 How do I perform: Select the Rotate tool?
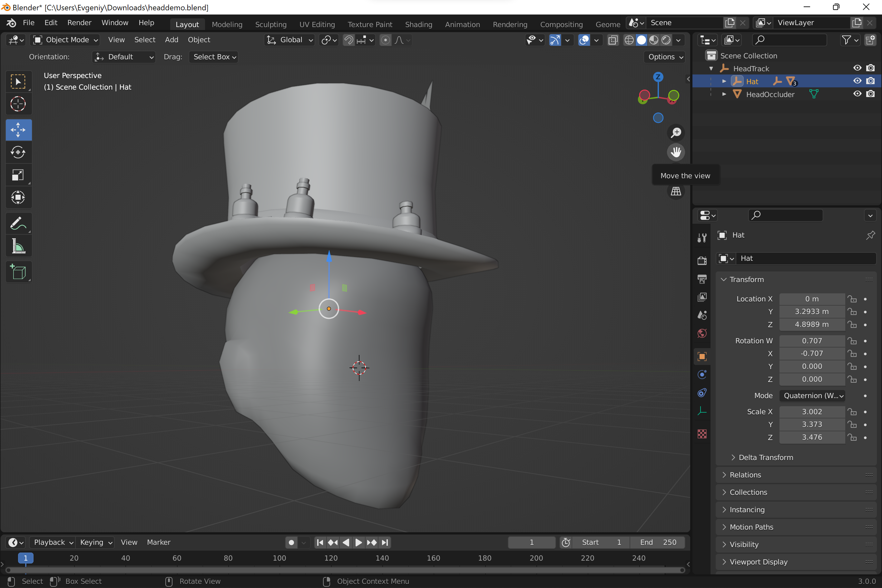click(x=18, y=152)
